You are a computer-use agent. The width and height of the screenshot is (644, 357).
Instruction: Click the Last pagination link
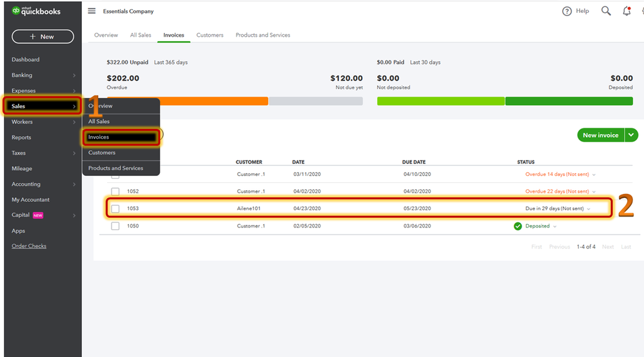tap(626, 247)
